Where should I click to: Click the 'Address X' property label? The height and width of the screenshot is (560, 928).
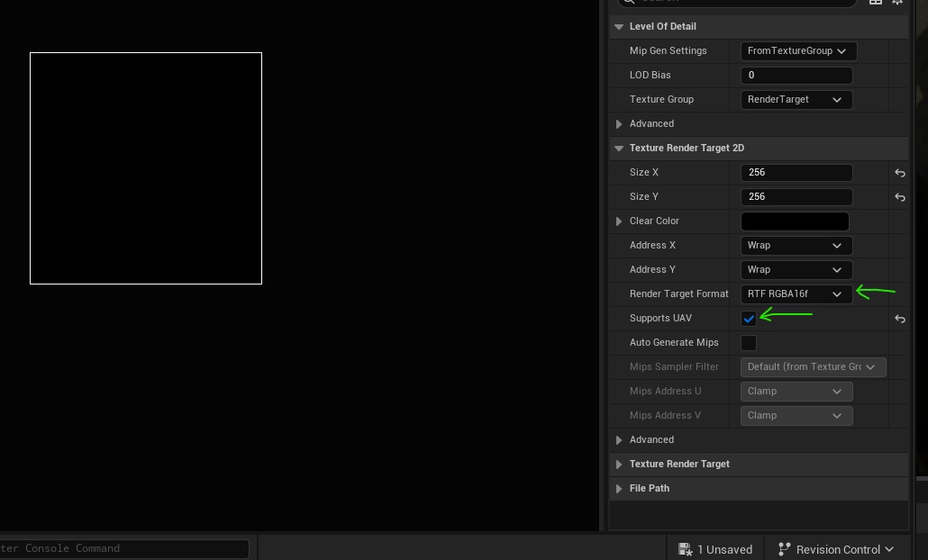coord(652,245)
